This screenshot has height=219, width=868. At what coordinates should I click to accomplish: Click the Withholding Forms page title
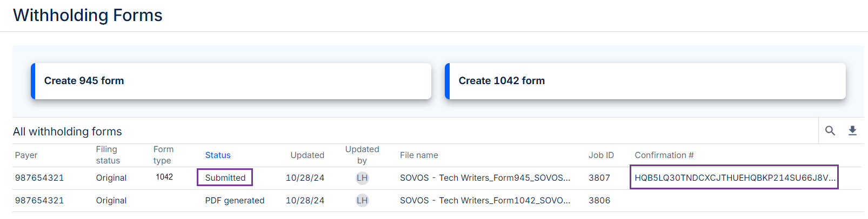pyautogui.click(x=88, y=15)
